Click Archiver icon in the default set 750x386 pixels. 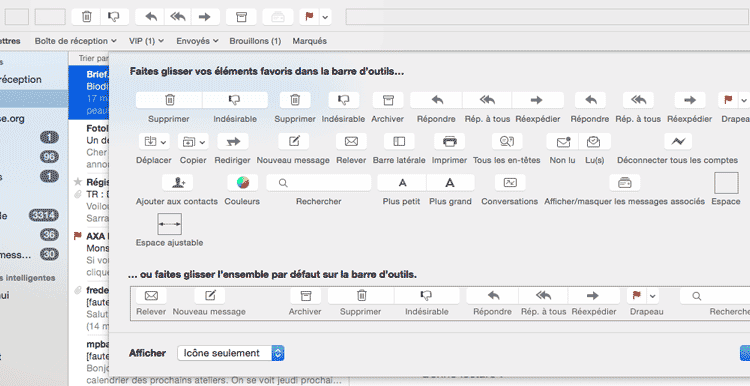(x=306, y=296)
